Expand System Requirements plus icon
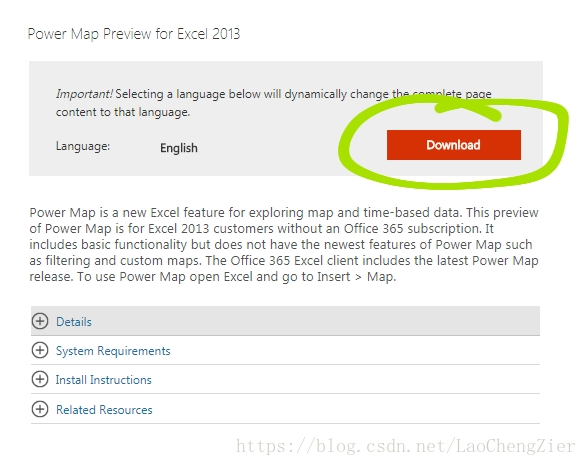The height and width of the screenshot is (466, 587). point(40,350)
